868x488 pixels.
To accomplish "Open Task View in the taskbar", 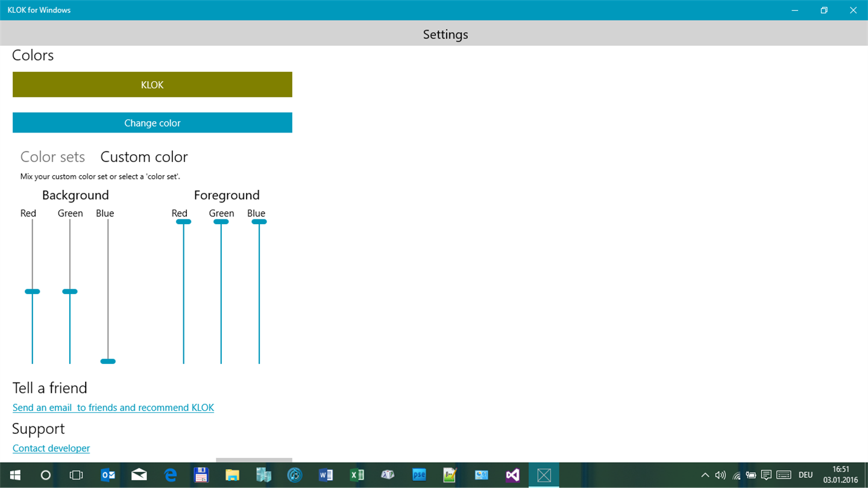I will (x=76, y=475).
